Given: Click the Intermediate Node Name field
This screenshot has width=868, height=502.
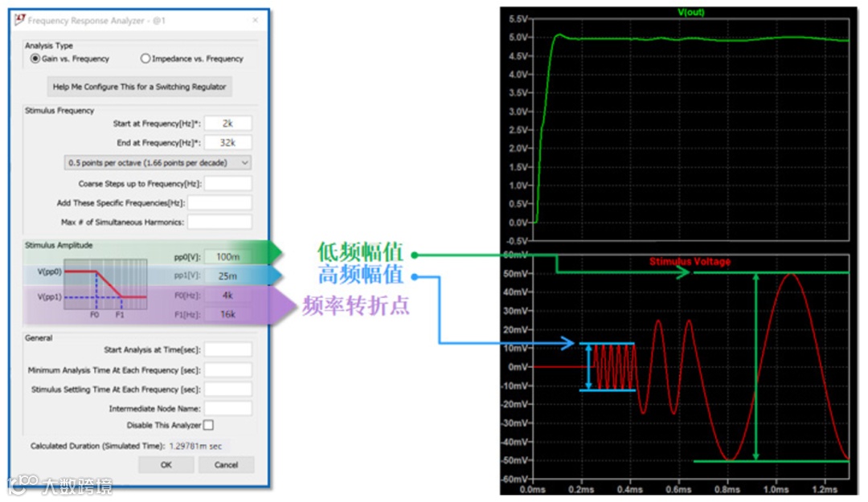Looking at the screenshot, I should [x=228, y=409].
